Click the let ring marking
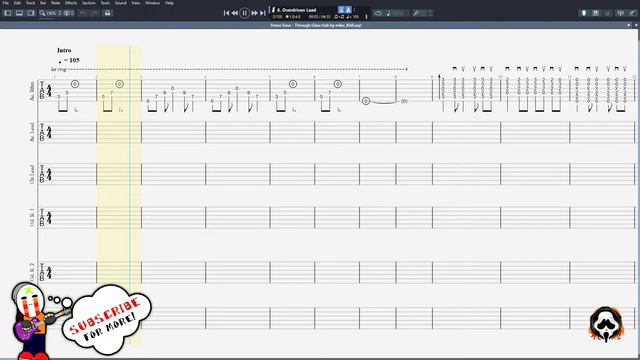The width and height of the screenshot is (640, 360). (58, 69)
